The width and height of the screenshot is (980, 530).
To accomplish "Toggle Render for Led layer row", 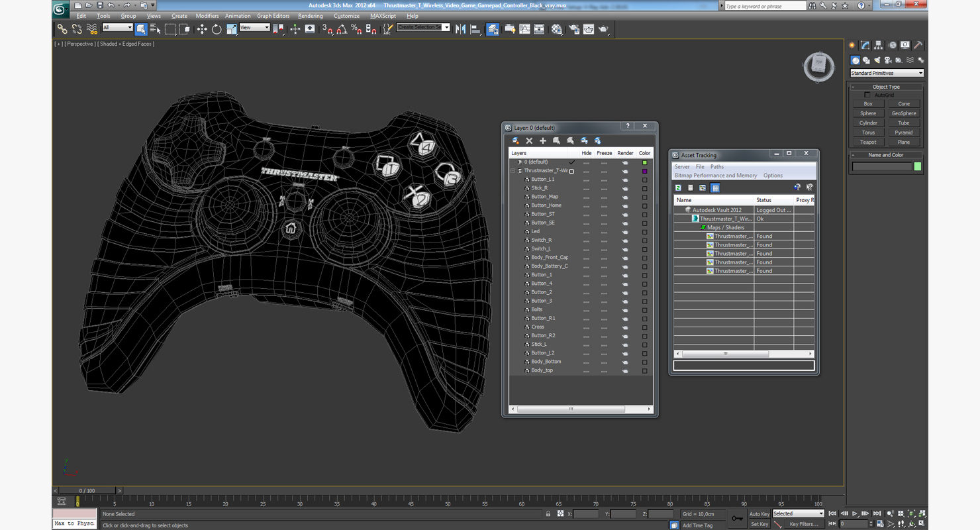I will pos(624,231).
